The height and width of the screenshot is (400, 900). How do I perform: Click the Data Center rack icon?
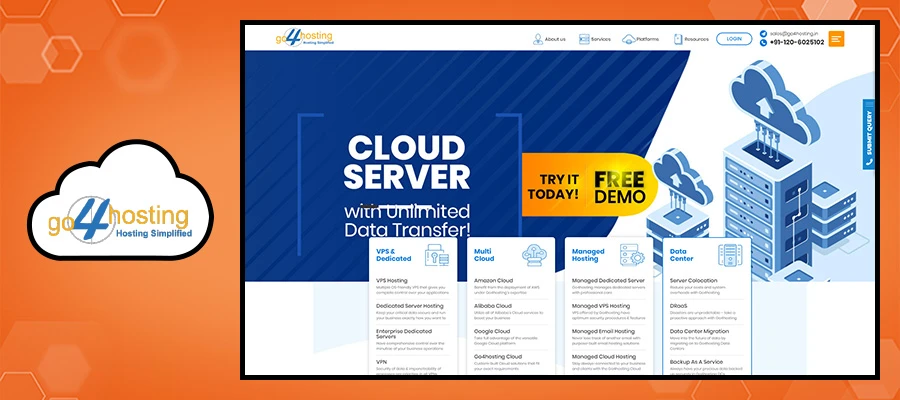[730, 255]
